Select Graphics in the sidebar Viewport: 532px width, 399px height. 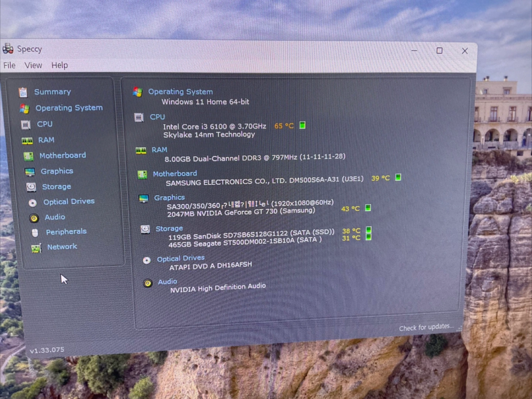pos(57,171)
